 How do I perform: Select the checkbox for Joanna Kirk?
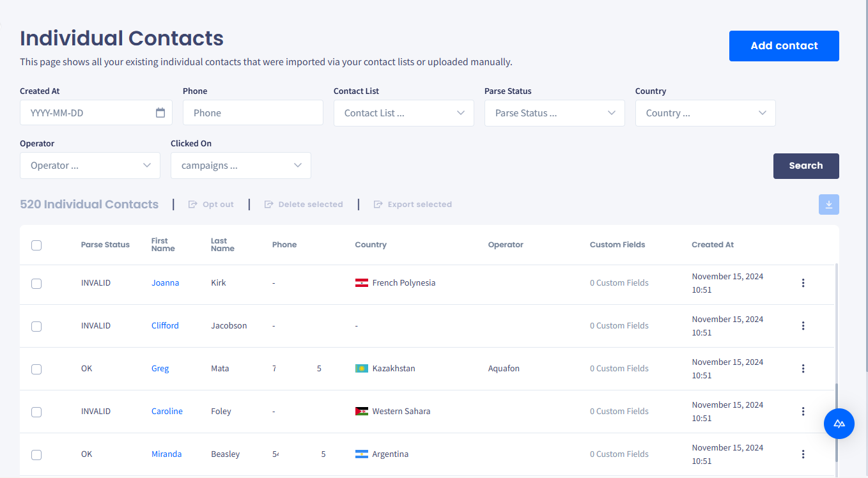pyautogui.click(x=36, y=284)
